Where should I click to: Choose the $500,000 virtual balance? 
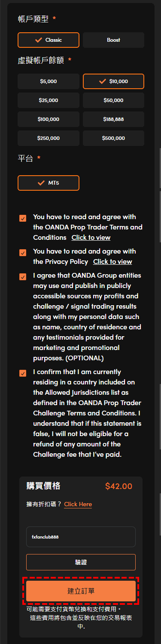pyautogui.click(x=113, y=138)
